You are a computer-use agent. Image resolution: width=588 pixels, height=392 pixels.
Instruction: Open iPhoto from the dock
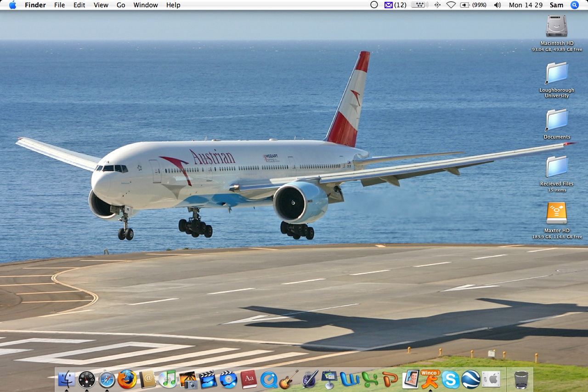[x=188, y=380]
